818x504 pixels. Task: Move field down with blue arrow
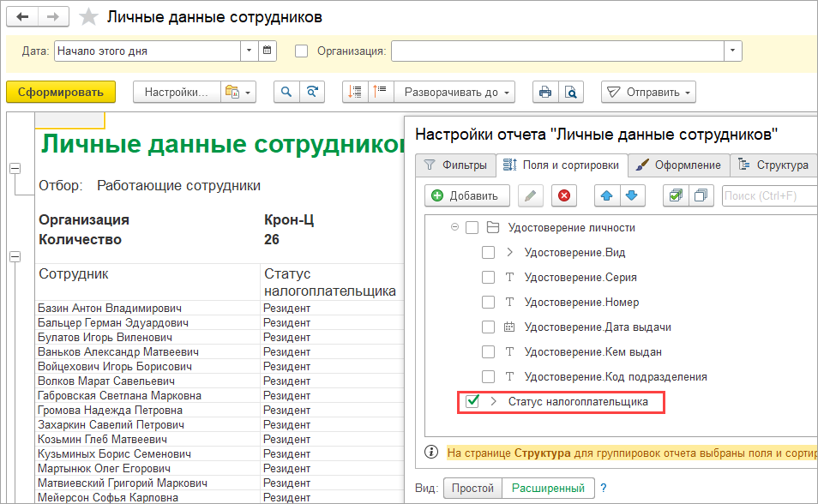tap(632, 195)
